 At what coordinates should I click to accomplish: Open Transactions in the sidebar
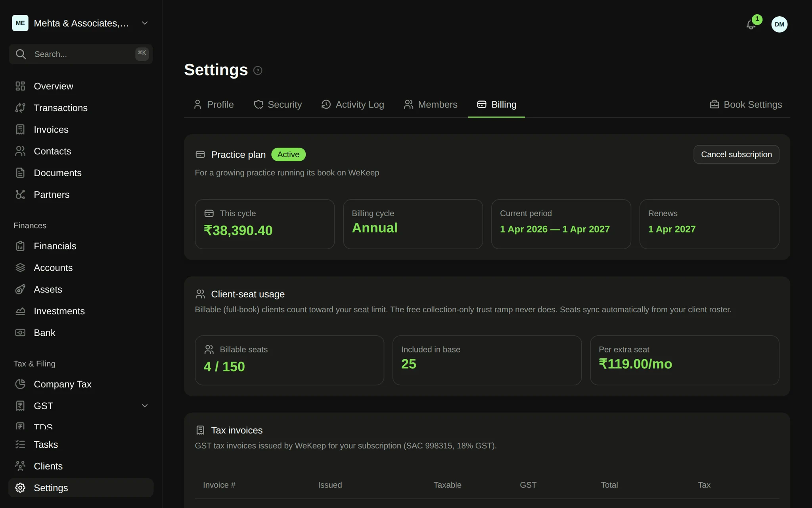pyautogui.click(x=81, y=108)
